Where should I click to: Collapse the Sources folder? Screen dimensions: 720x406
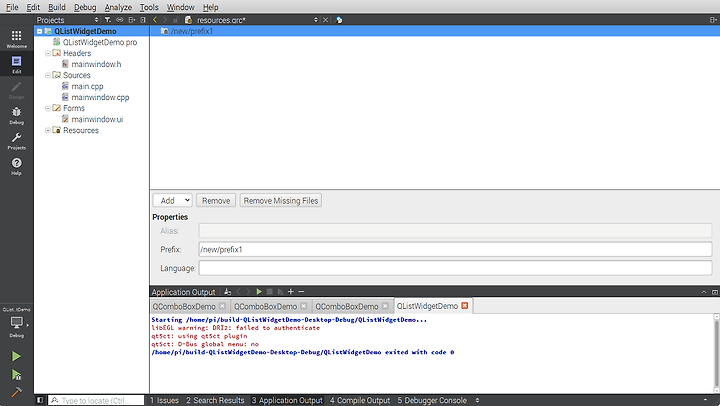48,75
